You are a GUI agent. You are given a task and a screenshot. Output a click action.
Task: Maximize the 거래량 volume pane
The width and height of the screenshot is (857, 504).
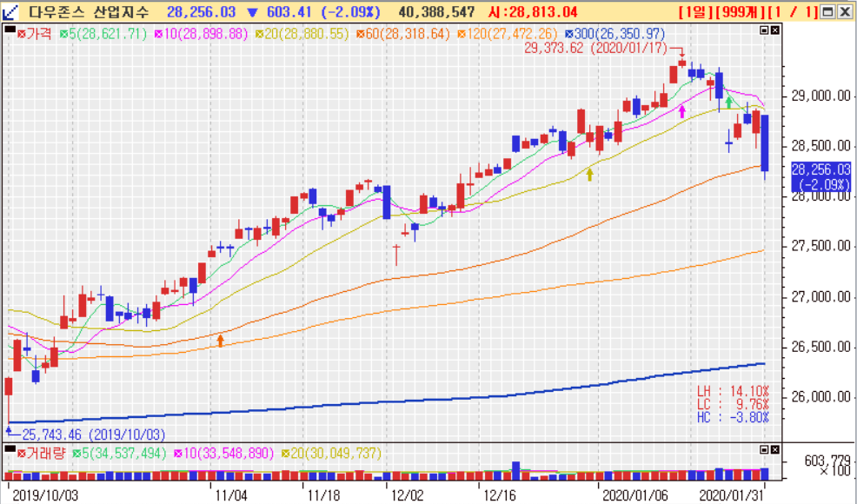tap(764, 450)
